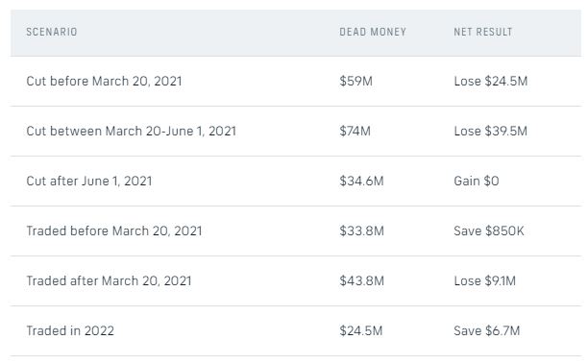The image size is (588, 364).
Task: Select the 'Traded in 2022' scenario
Action: click(x=70, y=330)
